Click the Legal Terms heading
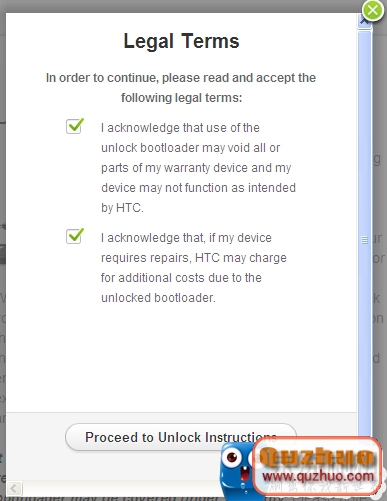Screen dimensions: 387x501 [x=181, y=41]
